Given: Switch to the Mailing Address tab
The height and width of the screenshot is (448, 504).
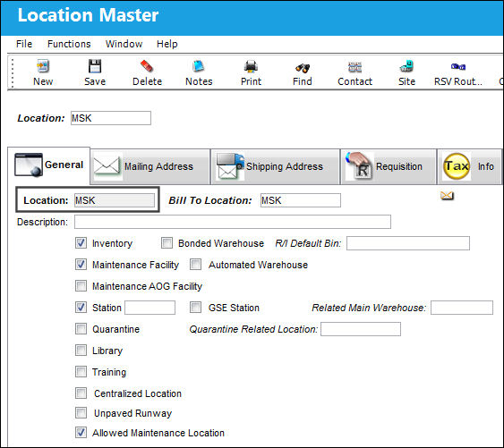Looking at the screenshot, I should point(150,166).
